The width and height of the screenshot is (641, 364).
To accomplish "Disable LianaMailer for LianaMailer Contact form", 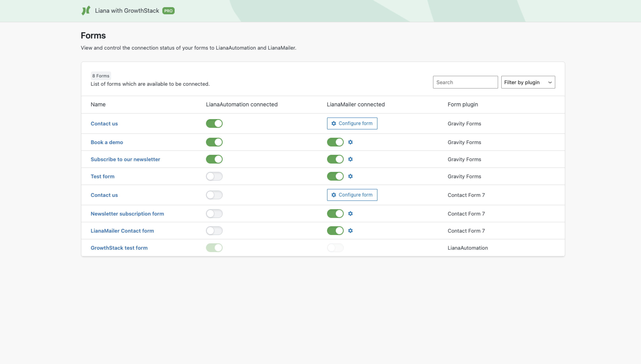I will [x=335, y=230].
